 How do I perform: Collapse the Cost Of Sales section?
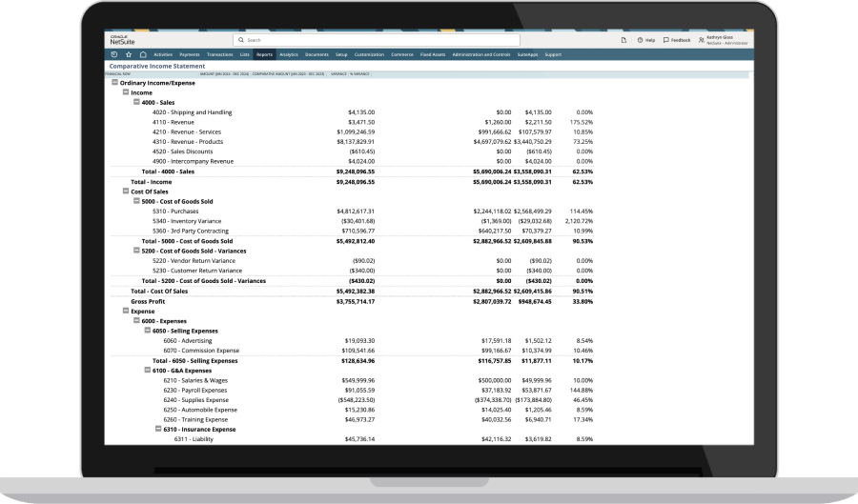(x=125, y=192)
